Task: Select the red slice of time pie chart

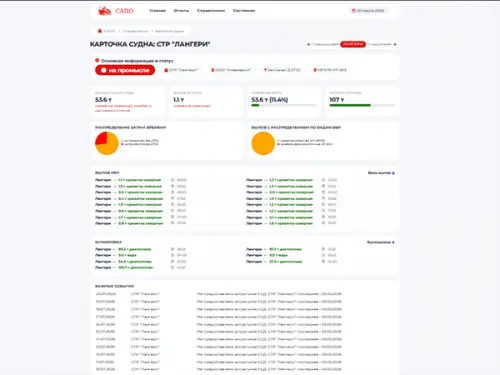Action: pyautogui.click(x=102, y=138)
